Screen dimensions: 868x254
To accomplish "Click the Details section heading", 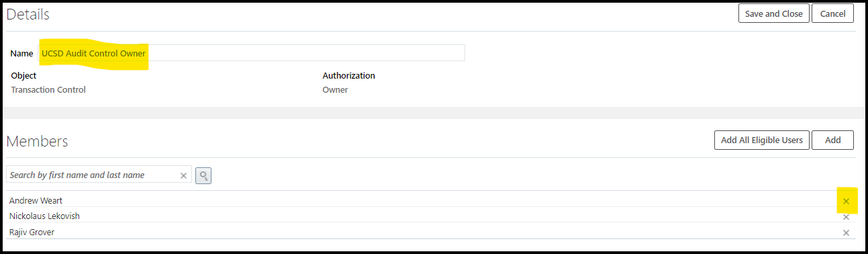I will [28, 14].
